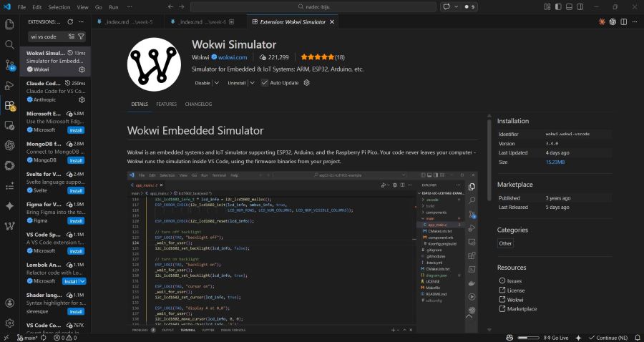Install the Microsoft Edge Tools extension
Viewport: 644px width, 342px height.
tap(76, 130)
